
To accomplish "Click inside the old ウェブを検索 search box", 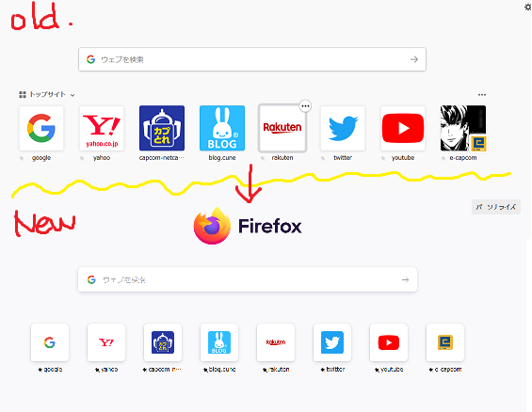I will 252,59.
